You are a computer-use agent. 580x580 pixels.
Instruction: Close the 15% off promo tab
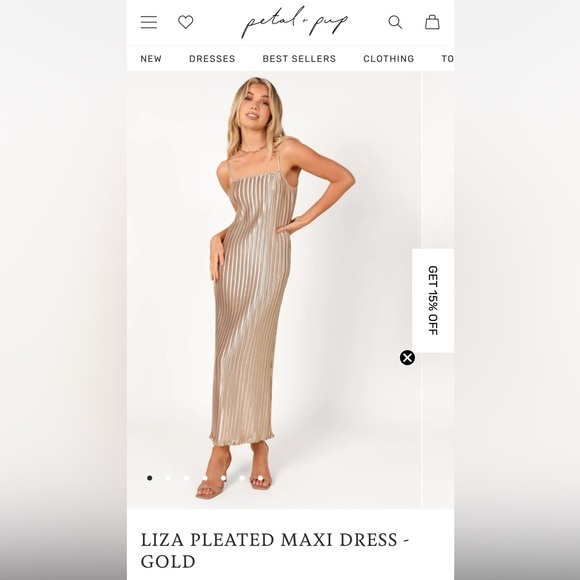coord(407,358)
